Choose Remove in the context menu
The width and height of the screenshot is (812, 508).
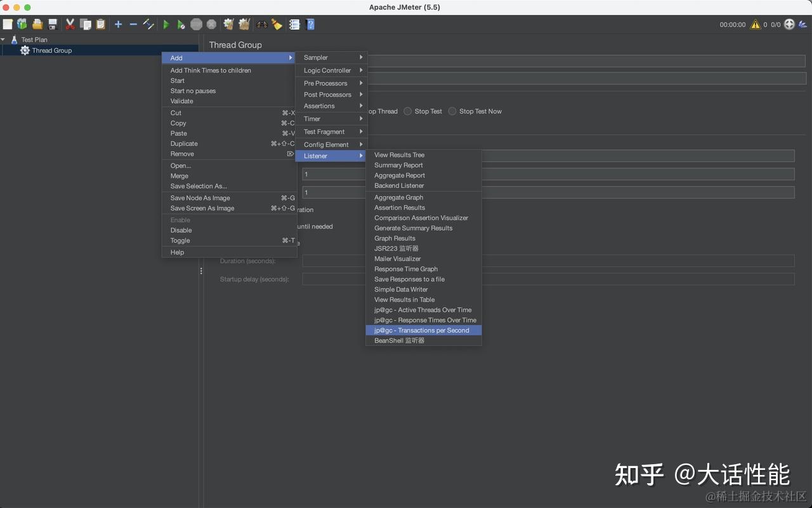[x=229, y=154]
